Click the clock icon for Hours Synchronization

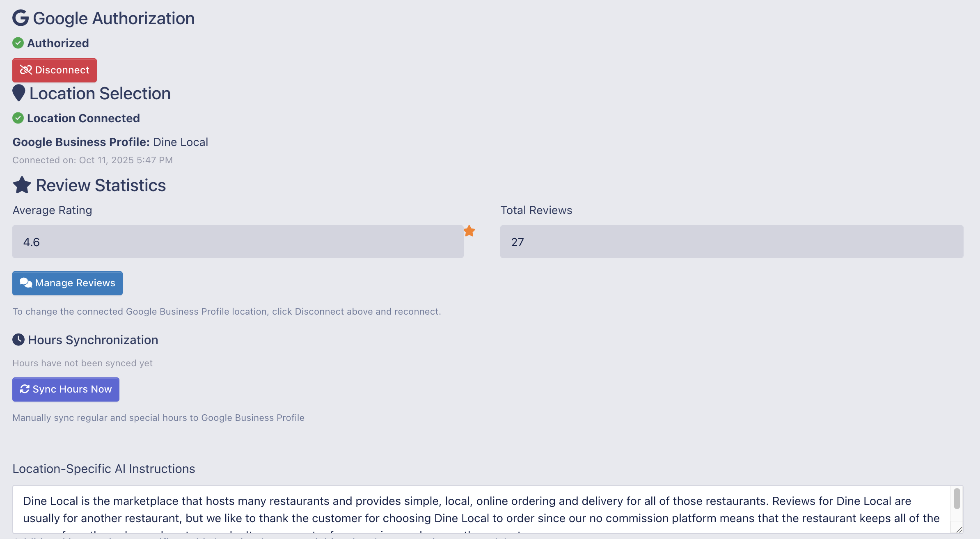(18, 340)
